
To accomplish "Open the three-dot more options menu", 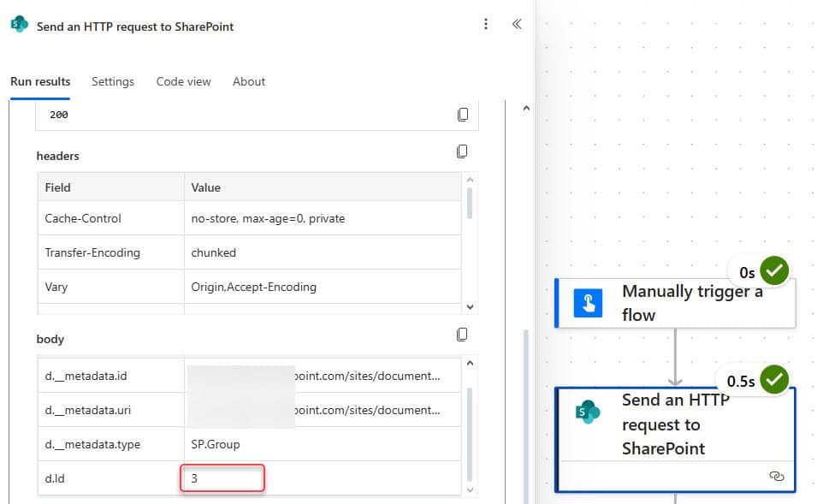I will [486, 24].
